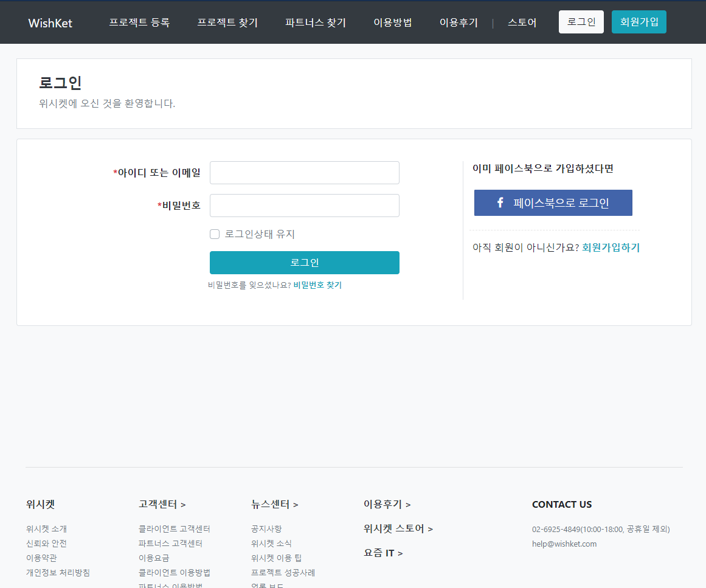The image size is (706, 588).
Task: Select 이용방법 in top navigation
Action: [393, 22]
